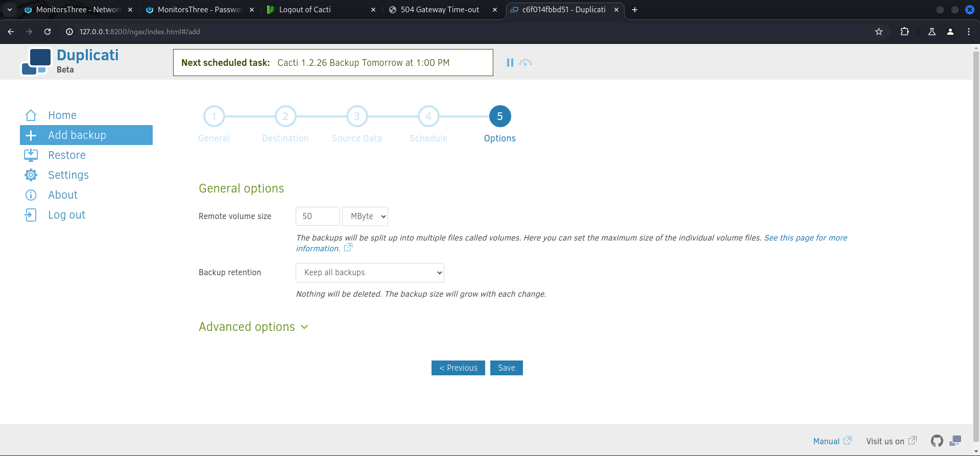The image size is (980, 456).
Task: Bookmark this page with the star icon
Action: [879, 32]
